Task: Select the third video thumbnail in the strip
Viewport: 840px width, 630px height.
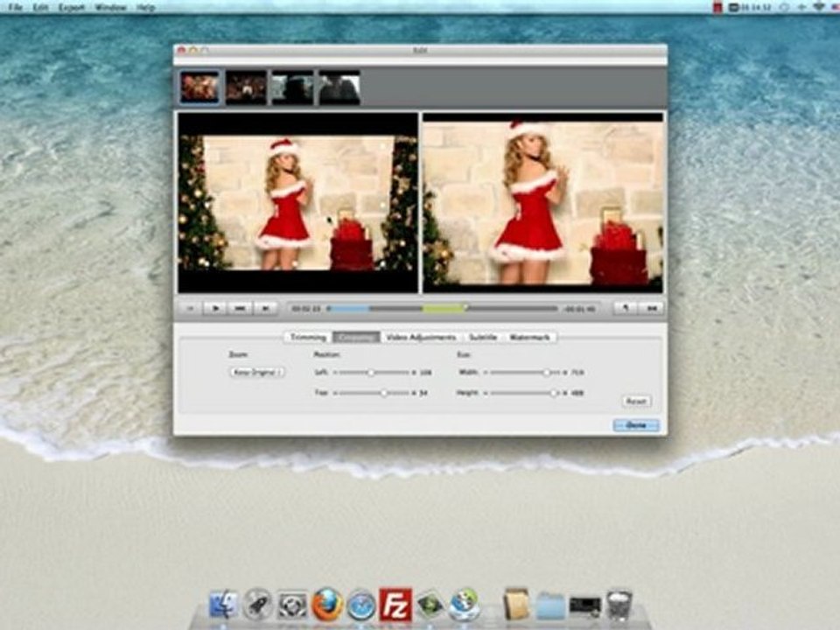Action: 292,87
